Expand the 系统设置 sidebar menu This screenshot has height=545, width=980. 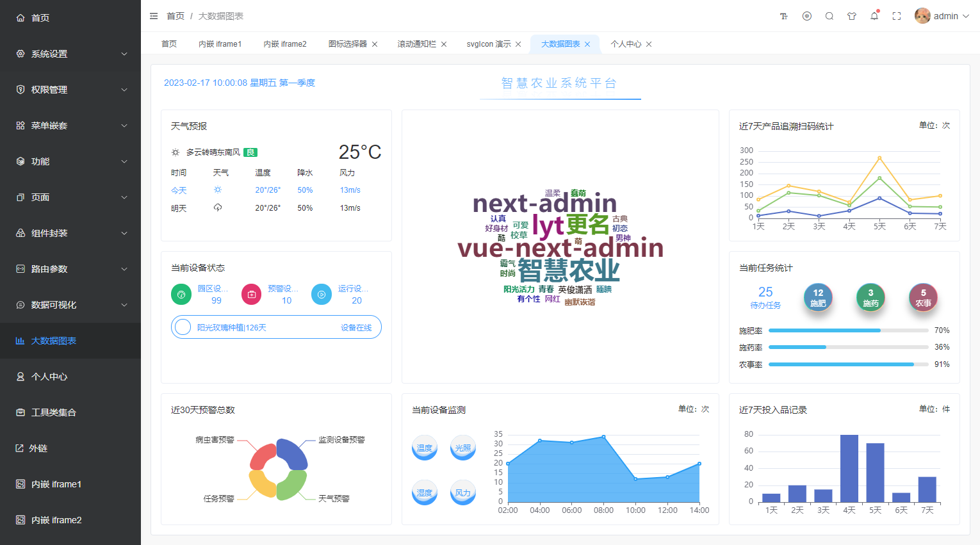pyautogui.click(x=70, y=54)
